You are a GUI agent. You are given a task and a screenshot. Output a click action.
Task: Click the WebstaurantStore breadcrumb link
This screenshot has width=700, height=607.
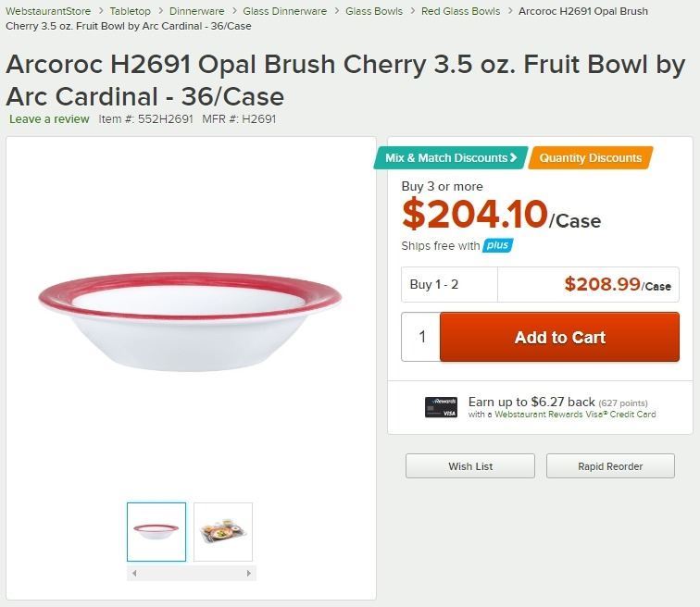click(x=48, y=11)
